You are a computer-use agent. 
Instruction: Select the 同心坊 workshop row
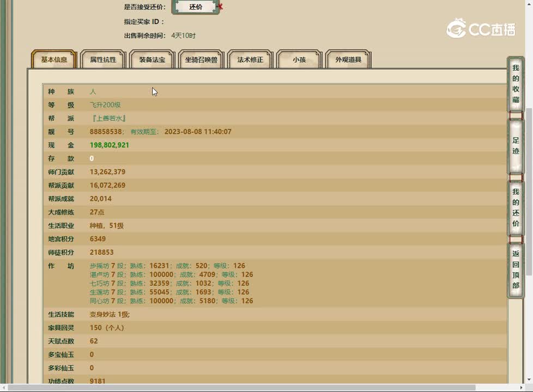pos(171,301)
